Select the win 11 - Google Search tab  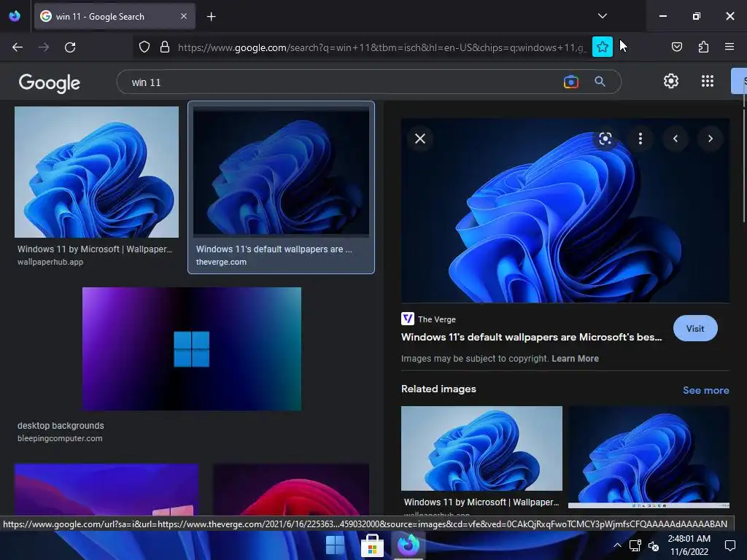[x=115, y=17]
